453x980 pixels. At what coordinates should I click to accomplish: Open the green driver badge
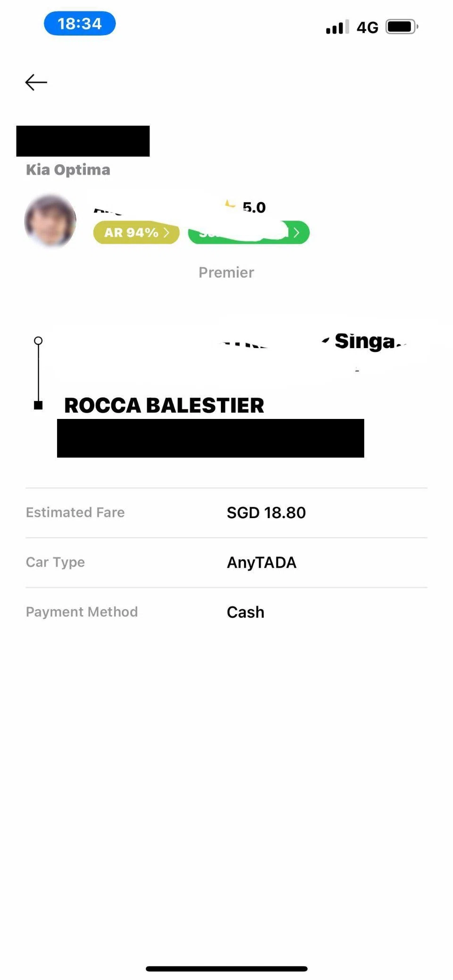click(x=249, y=232)
